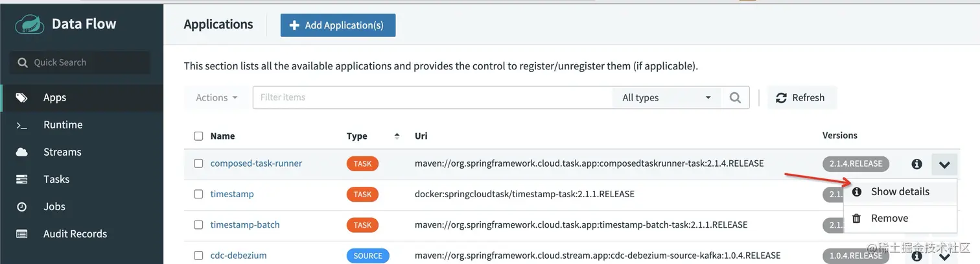Open the timestamp application link
Screen dimensions: 980x264
coord(232,194)
